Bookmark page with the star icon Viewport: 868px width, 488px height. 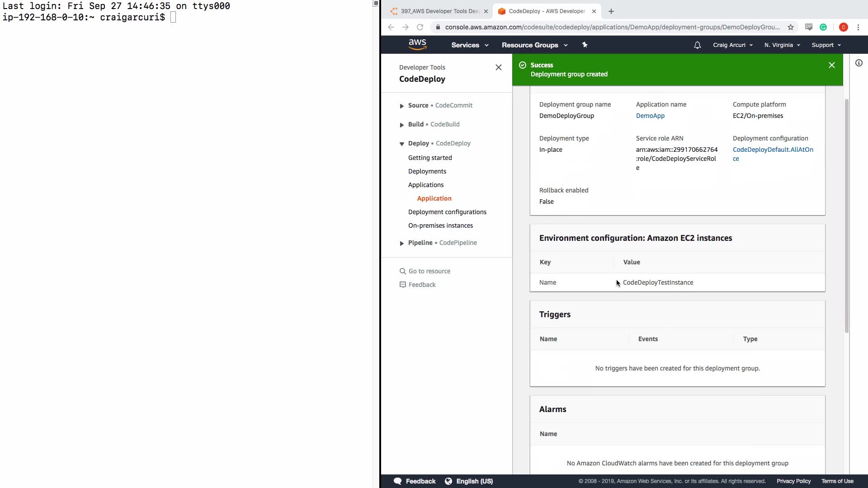(791, 27)
